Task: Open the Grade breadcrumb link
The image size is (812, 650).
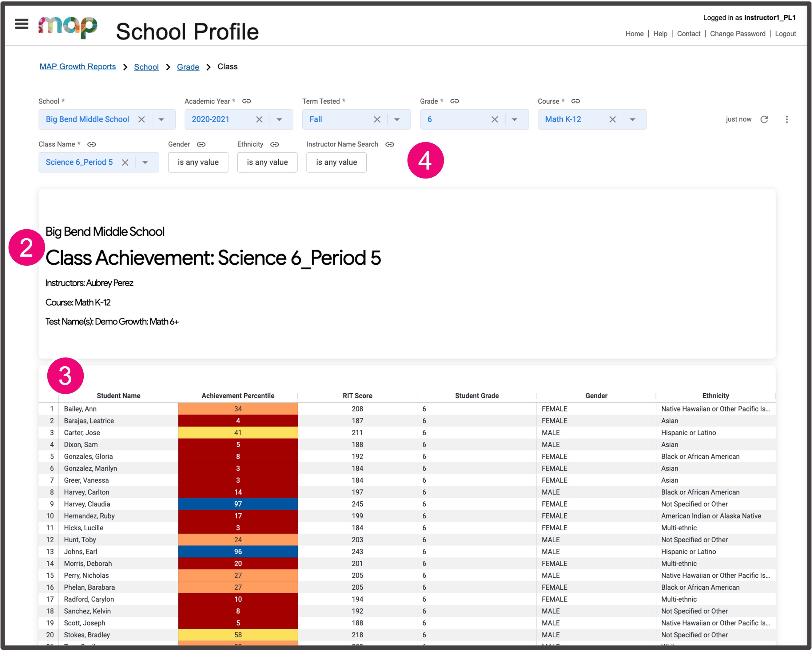Action: click(x=188, y=66)
